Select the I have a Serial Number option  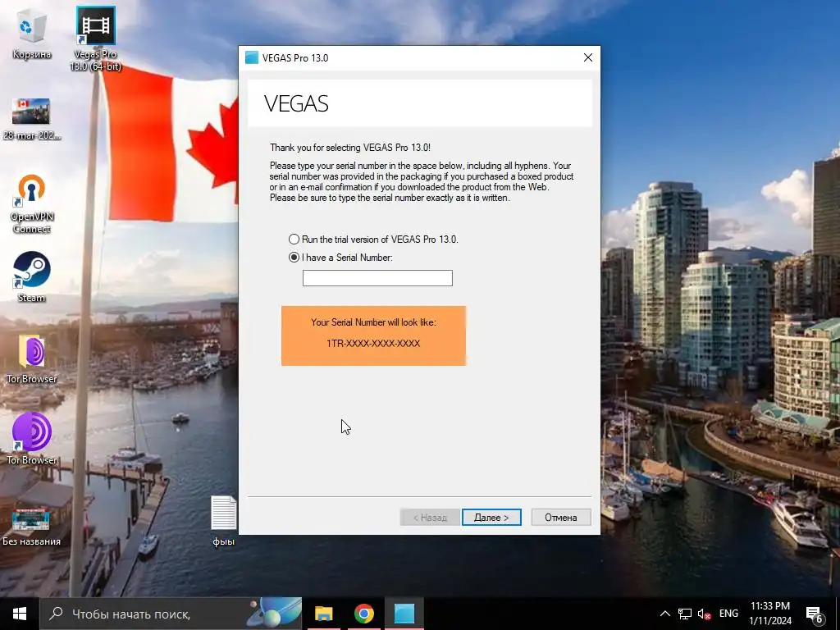point(340,257)
